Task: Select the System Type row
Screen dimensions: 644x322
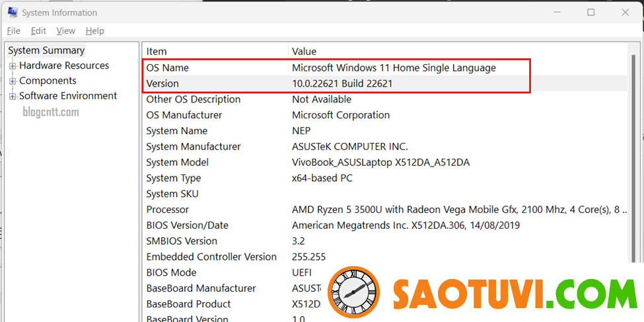Action: pyautogui.click(x=174, y=178)
